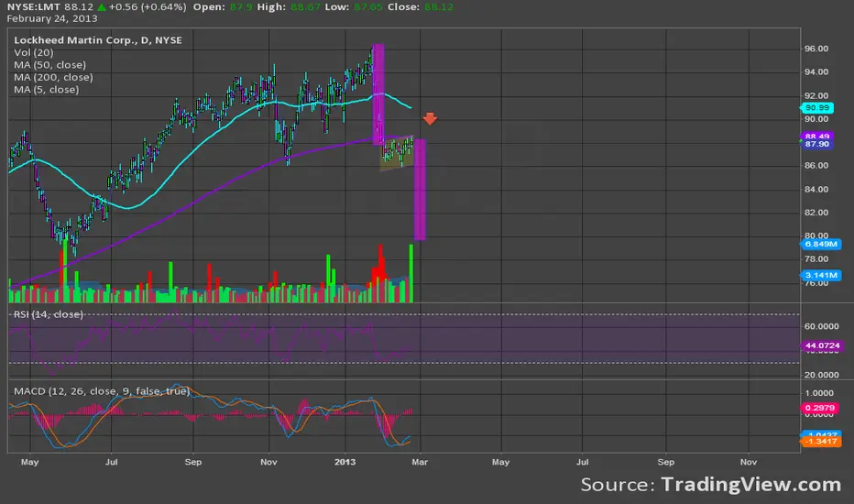Select the Low value 87.65

tap(367, 7)
